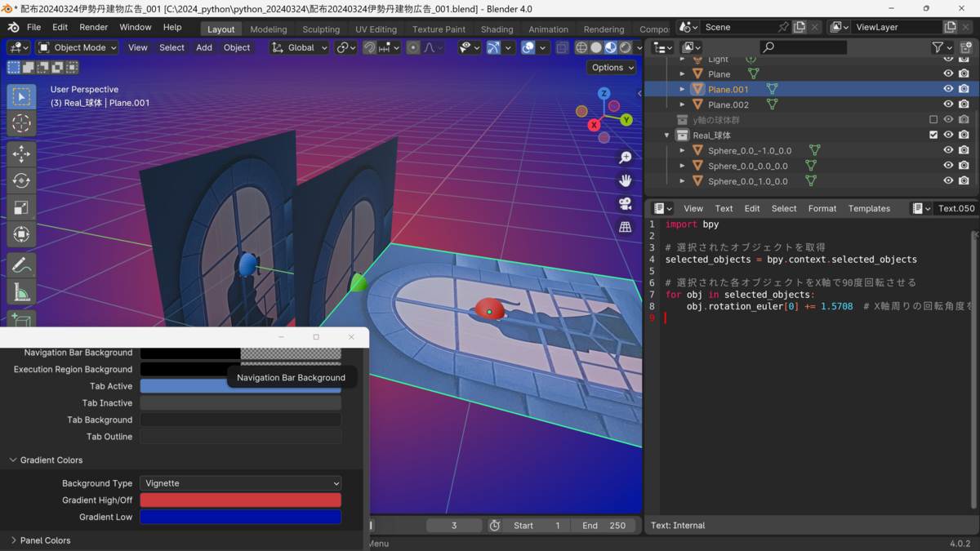Activate the Rotate tool
Screen dimensions: 980x551
point(21,180)
